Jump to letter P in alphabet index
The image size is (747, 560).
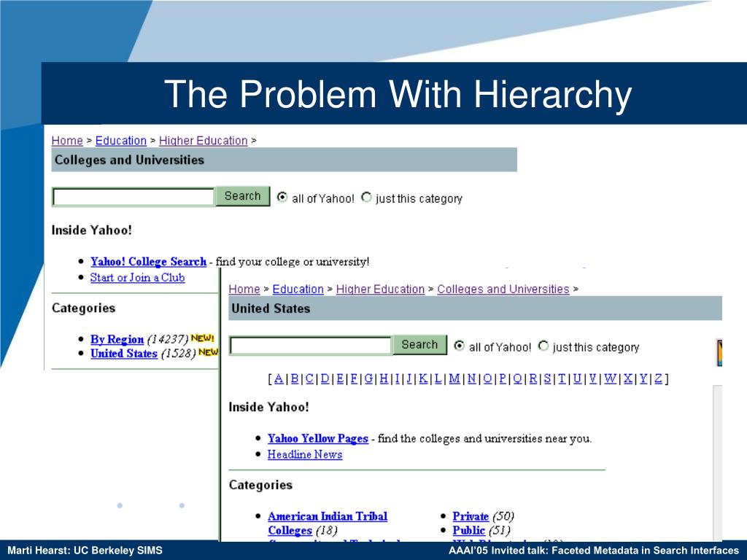503,379
